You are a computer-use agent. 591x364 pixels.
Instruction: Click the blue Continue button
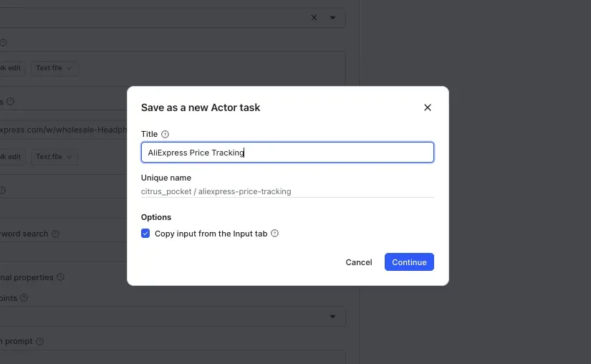point(409,262)
